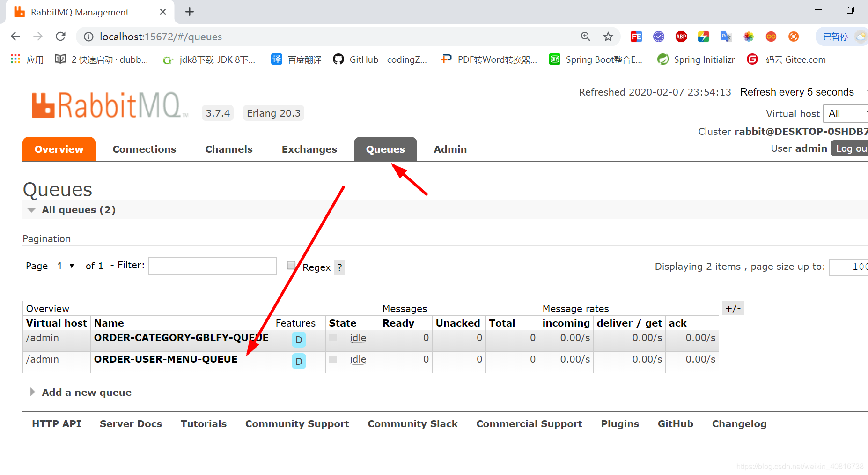Switch to the Channels tab
Screen dimensions: 868x475
pyautogui.click(x=229, y=149)
